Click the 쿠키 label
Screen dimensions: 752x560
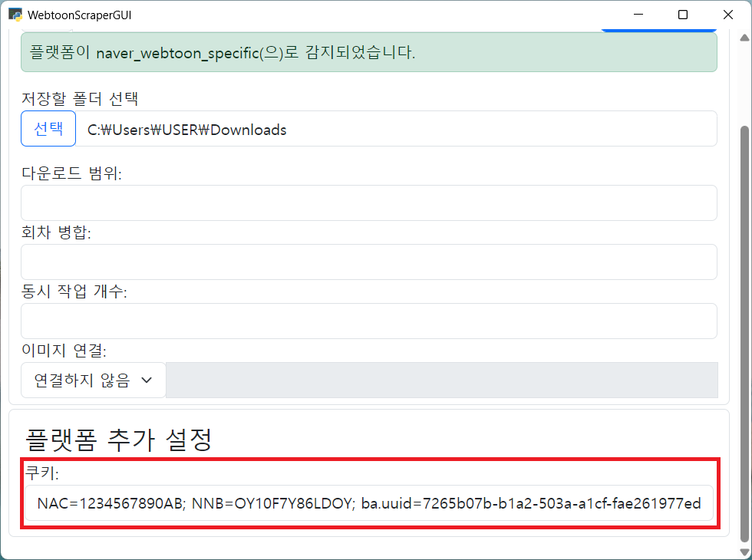point(41,473)
